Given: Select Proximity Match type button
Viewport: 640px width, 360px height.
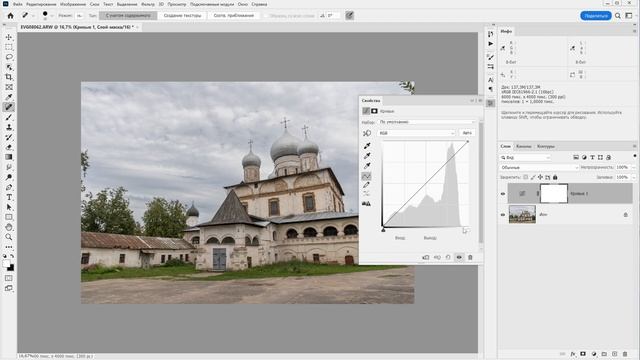Looking at the screenshot, I should pos(233,16).
